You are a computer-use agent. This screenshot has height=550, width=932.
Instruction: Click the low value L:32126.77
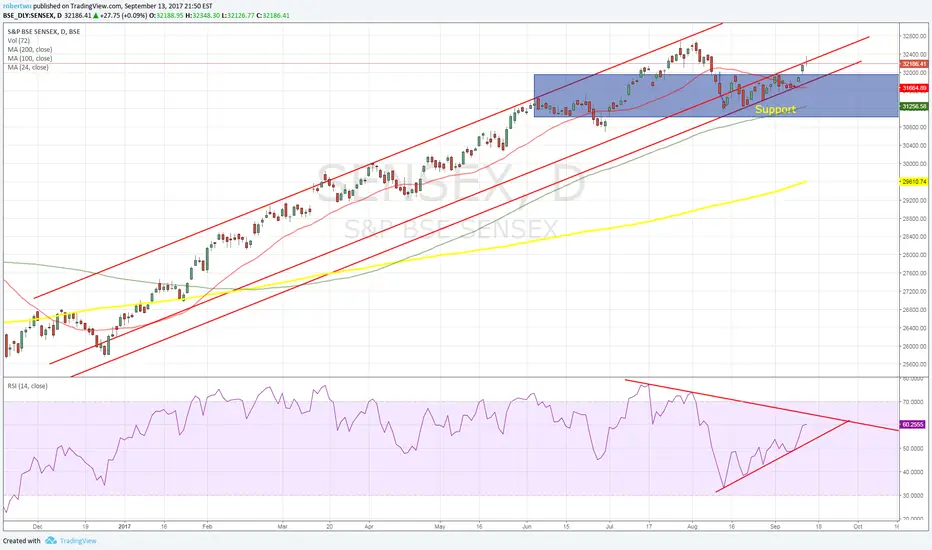238,15
